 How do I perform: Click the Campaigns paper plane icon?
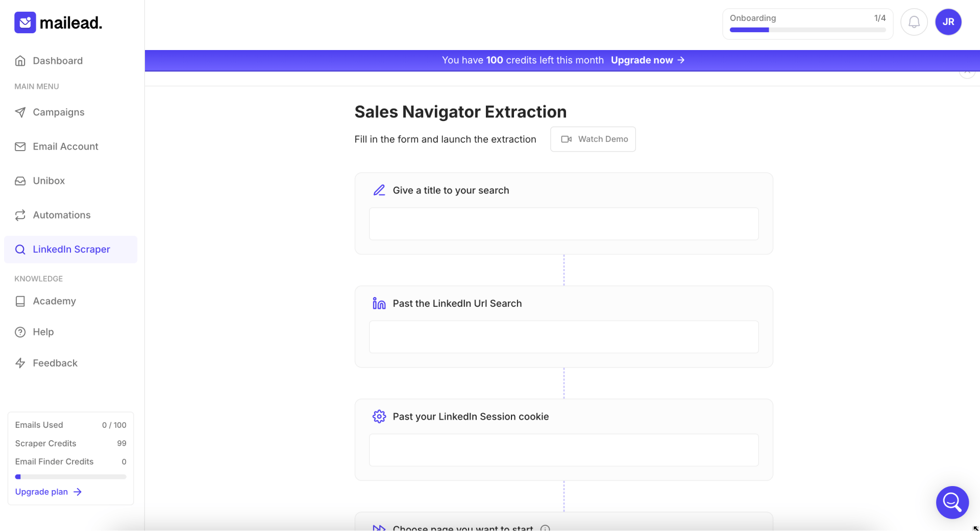point(20,112)
